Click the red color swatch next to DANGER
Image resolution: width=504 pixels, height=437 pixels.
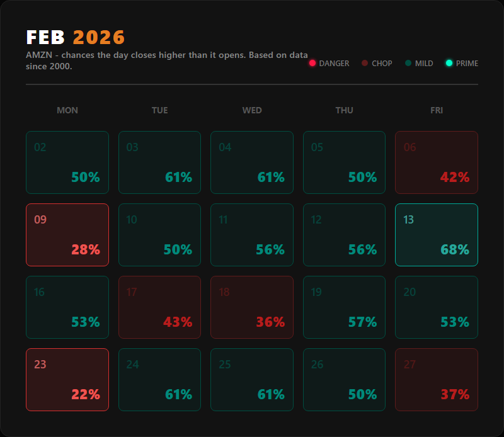pyautogui.click(x=312, y=63)
